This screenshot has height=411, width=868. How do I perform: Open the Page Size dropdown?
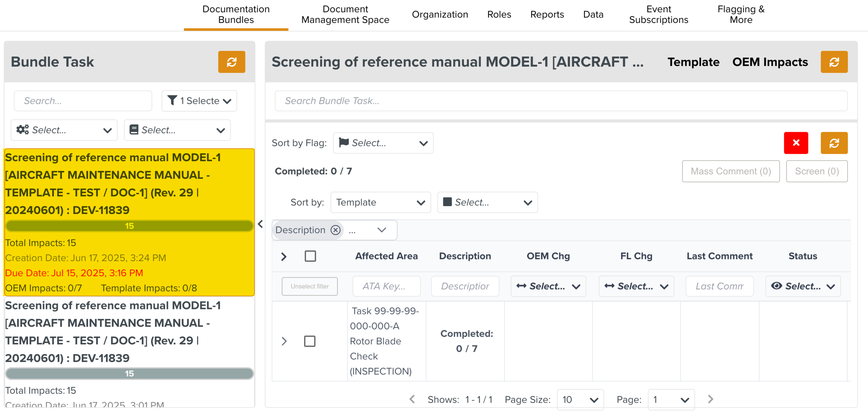(580, 400)
